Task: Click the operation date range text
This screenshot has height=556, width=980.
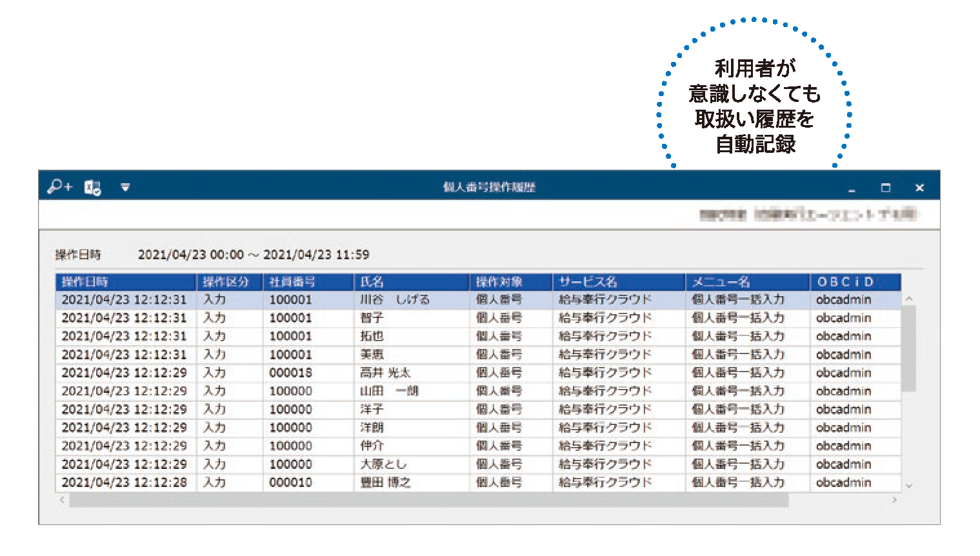Action: [x=254, y=255]
